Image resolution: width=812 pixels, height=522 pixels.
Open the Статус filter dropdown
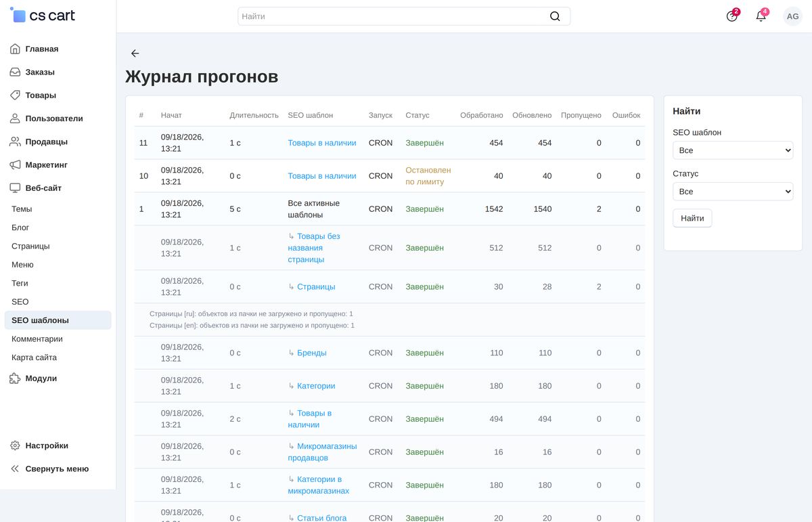(x=733, y=192)
